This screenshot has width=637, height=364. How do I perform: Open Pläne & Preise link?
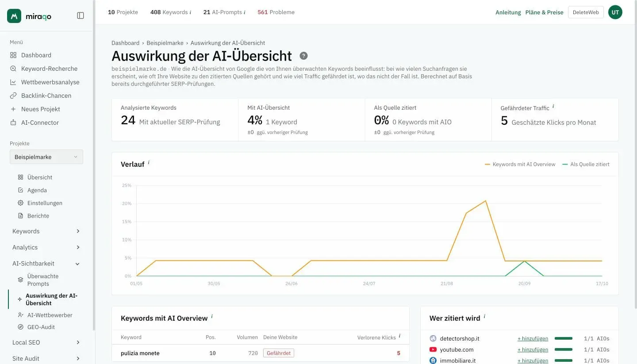tap(544, 12)
